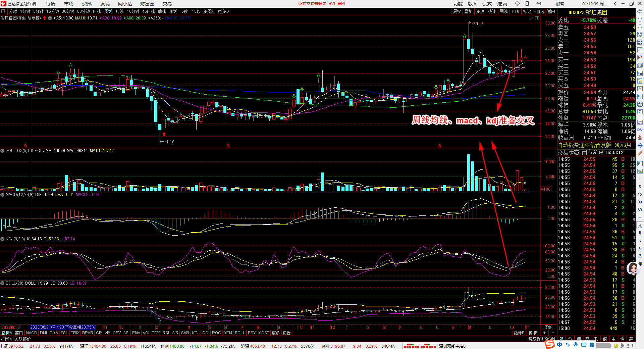This screenshot has width=644, height=349.
Task: Click the blue left arrow sidebar icon
Action: (x=640, y=11)
